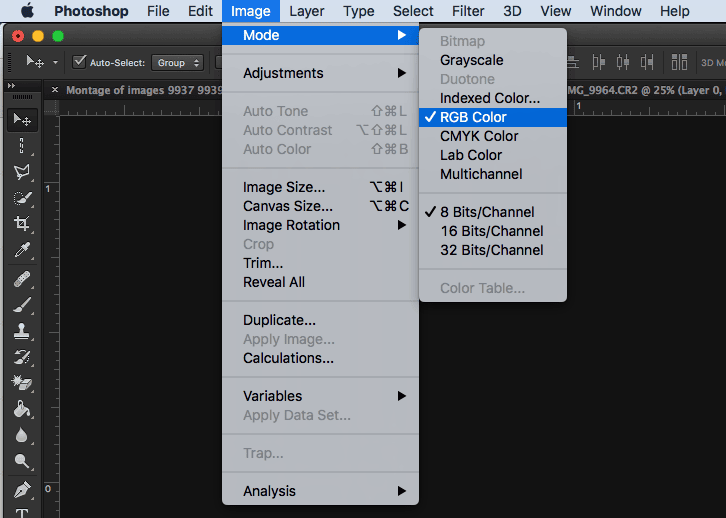
Task: Expand the Image Rotation submenu
Action: coord(320,225)
